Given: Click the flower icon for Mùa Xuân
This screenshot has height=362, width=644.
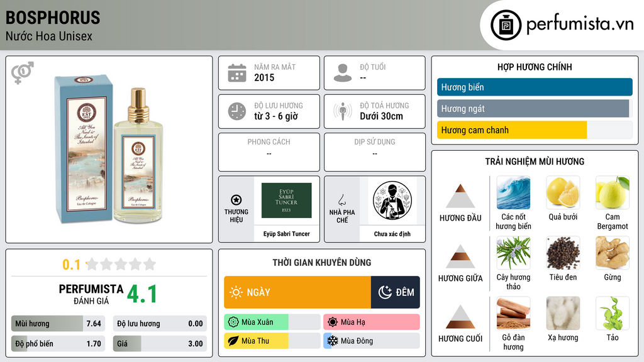Looking at the screenshot, I should 233,322.
